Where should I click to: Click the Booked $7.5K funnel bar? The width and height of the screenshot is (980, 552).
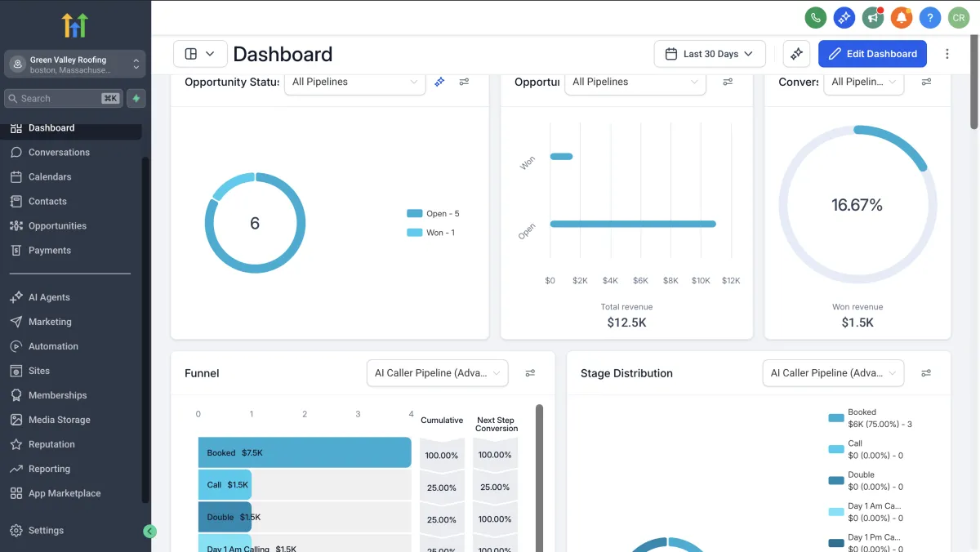click(x=305, y=452)
